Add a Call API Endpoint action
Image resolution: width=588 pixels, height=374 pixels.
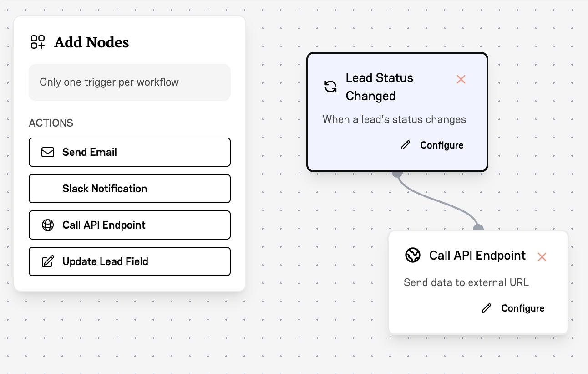point(130,225)
